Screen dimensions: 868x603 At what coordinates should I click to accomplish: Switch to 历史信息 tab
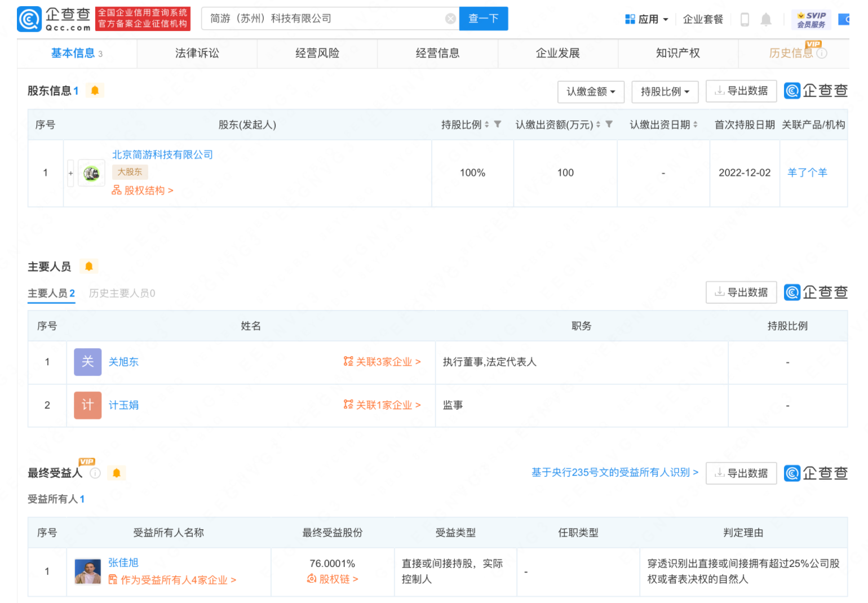[791, 54]
